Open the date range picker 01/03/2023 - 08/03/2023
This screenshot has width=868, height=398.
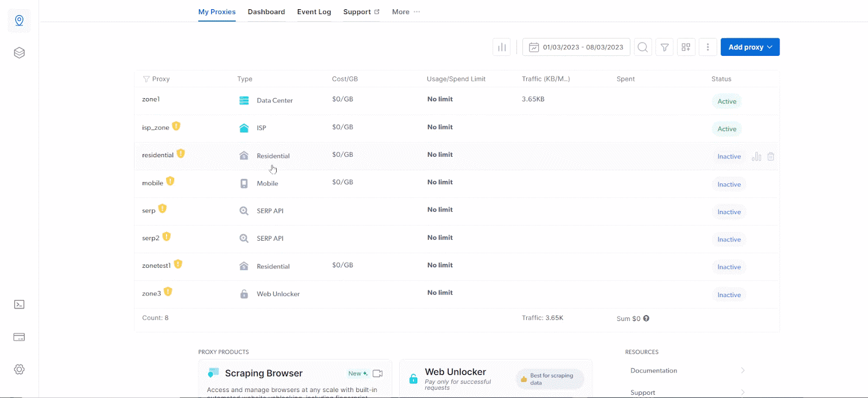coord(576,47)
